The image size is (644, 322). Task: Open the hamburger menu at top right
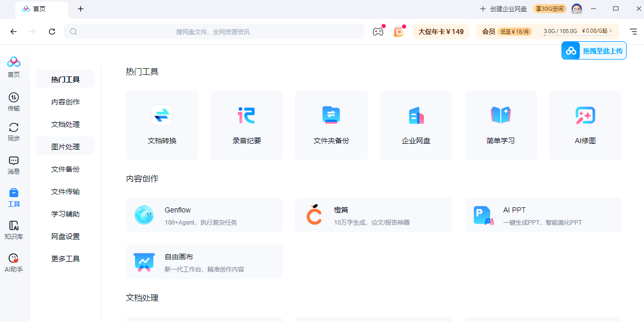pyautogui.click(x=633, y=32)
